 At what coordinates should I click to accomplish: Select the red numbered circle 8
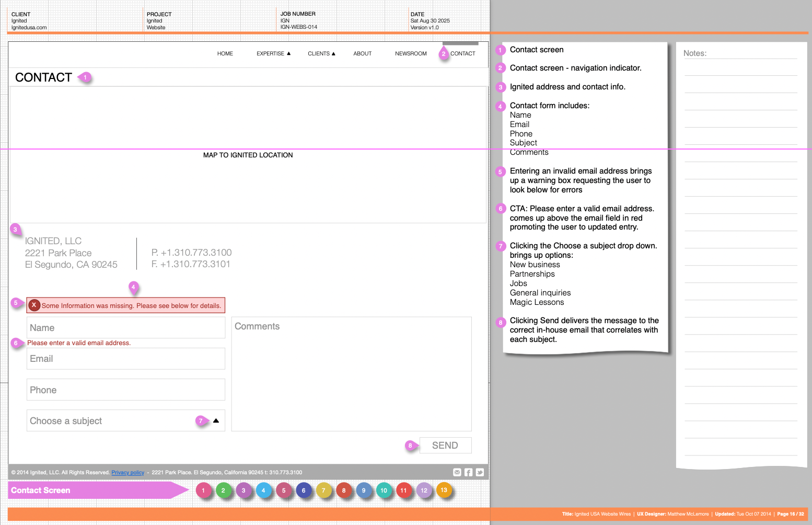pyautogui.click(x=344, y=490)
